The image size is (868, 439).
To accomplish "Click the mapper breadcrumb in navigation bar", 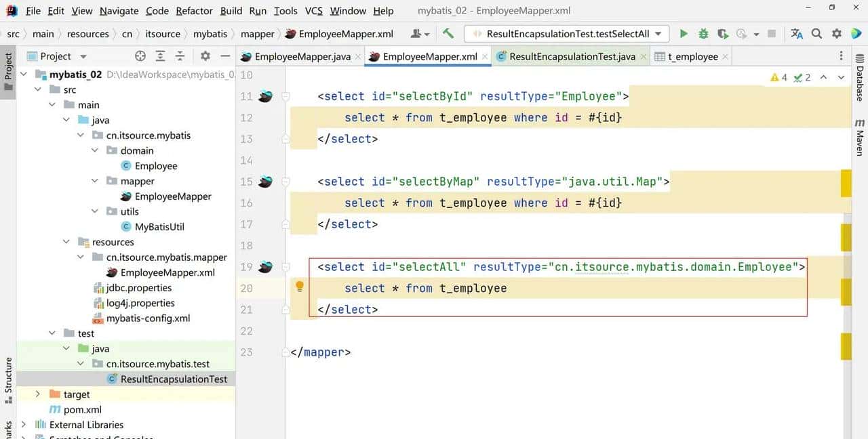I will tap(257, 34).
